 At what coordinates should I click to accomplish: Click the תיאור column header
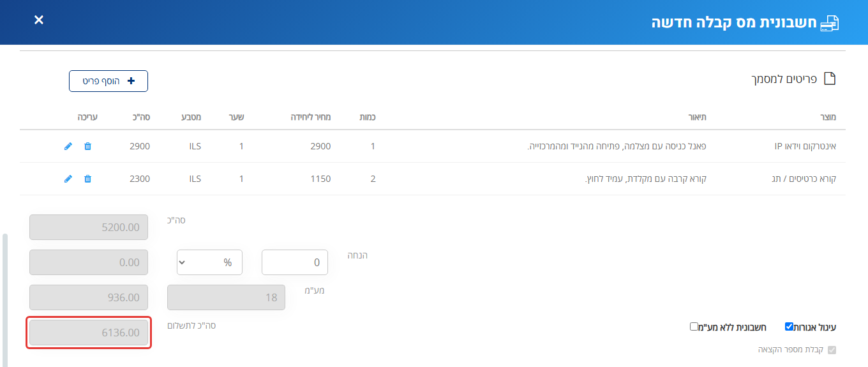696,117
